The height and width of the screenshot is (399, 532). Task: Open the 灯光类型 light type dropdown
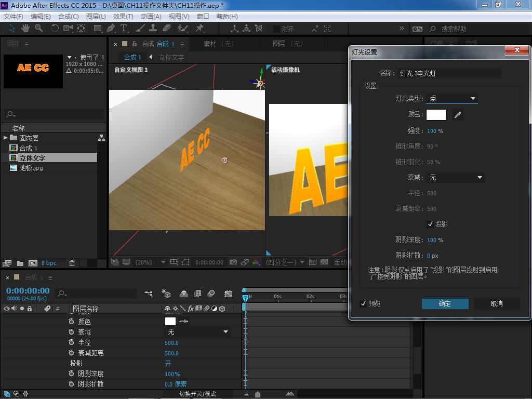point(451,98)
